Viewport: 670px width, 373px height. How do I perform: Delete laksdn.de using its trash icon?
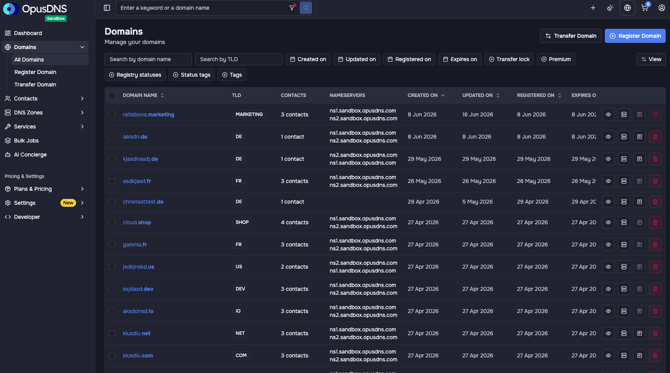click(x=655, y=137)
